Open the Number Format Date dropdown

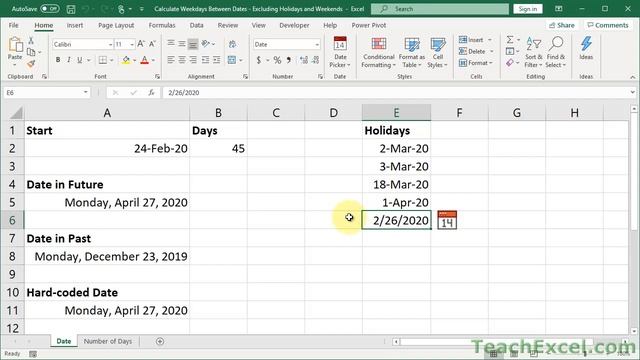coord(317,44)
